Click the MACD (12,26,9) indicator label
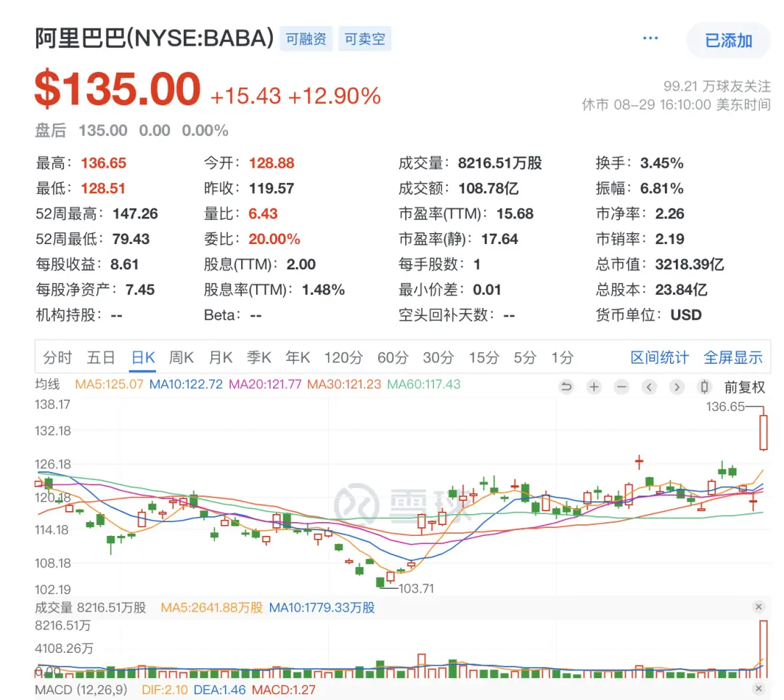 click(81, 690)
